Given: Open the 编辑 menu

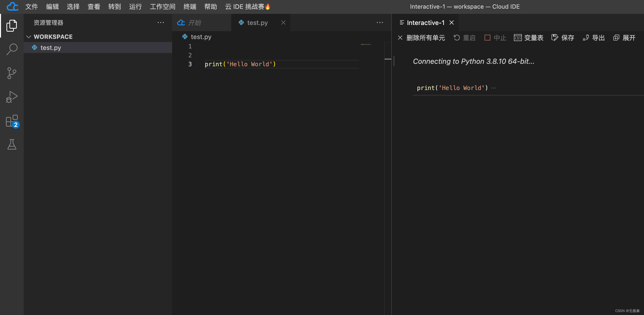Looking at the screenshot, I should 52,6.
